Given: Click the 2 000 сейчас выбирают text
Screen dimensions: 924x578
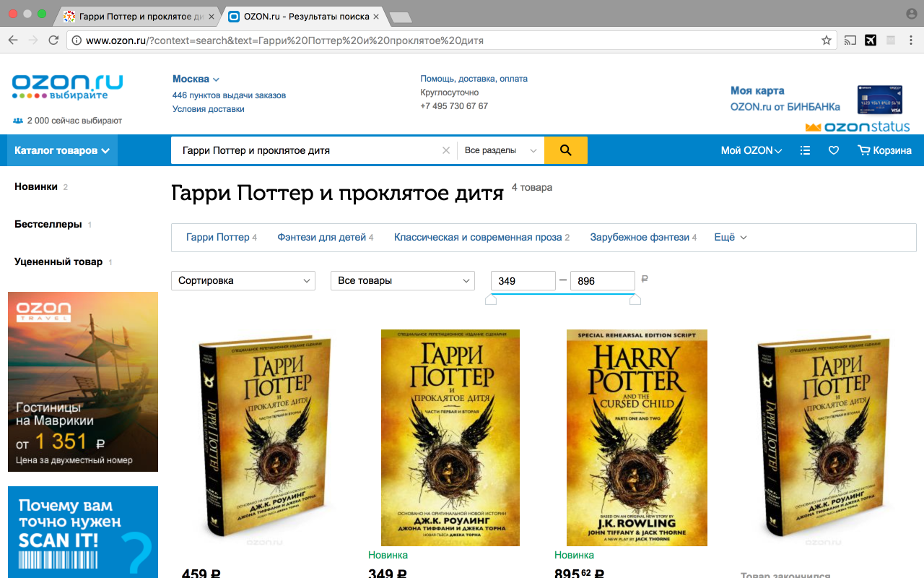Looking at the screenshot, I should point(74,121).
